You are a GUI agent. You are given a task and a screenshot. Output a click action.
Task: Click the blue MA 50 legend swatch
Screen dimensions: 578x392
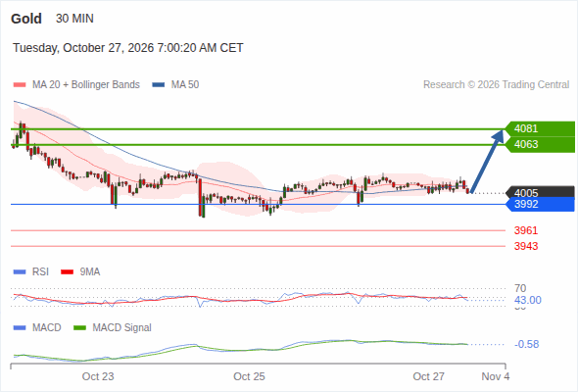click(159, 85)
